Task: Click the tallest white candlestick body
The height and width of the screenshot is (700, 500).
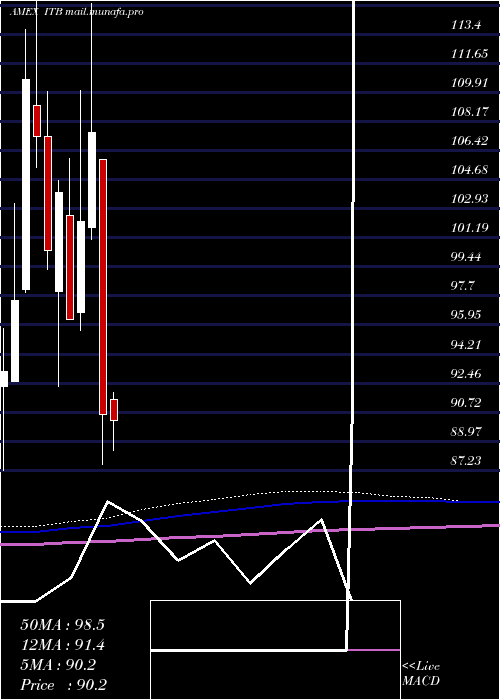Action: 26,185
